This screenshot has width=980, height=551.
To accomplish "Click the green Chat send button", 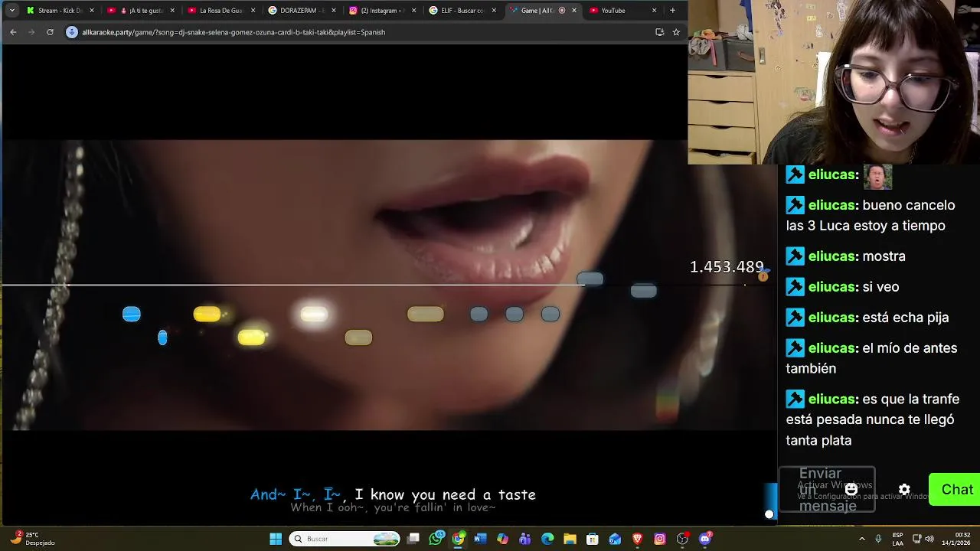I will (955, 490).
